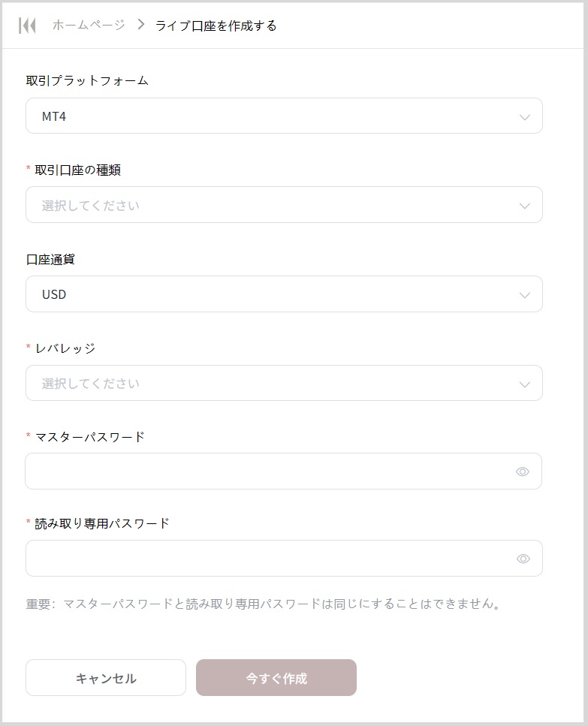Show the マスターパスワード with the eye icon

[x=523, y=471]
